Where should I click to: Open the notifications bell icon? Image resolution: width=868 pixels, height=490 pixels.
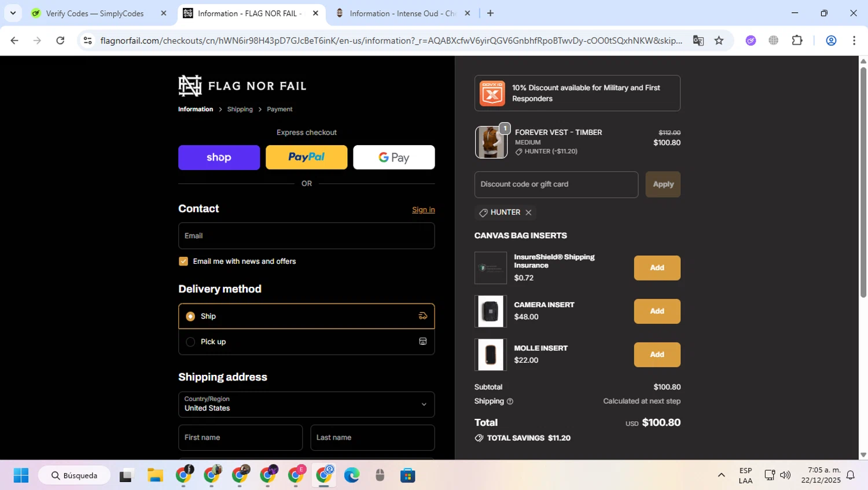(851, 476)
